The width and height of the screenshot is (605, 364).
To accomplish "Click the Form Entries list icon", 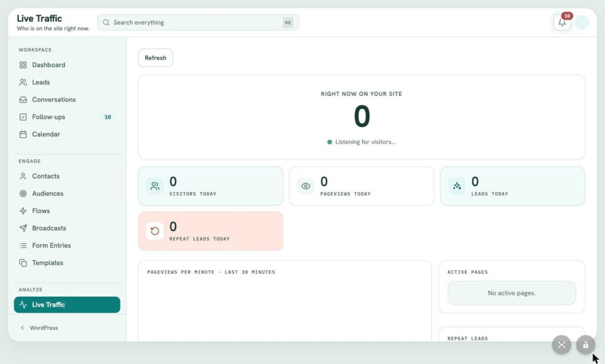I will click(x=23, y=245).
